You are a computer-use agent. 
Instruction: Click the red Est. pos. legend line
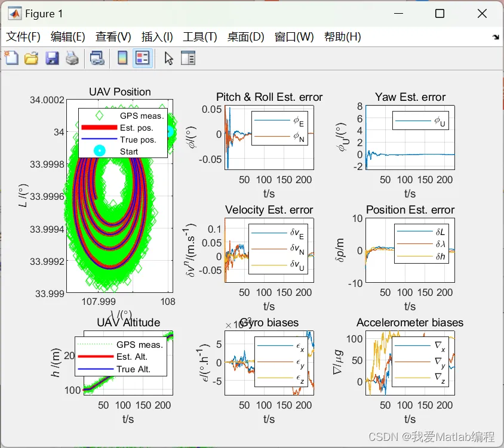point(99,128)
